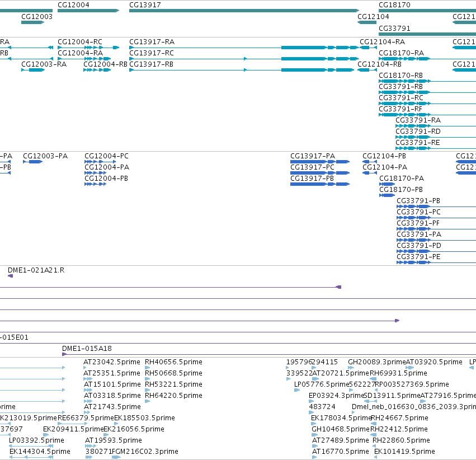
Task: Click the CG12003 gene name label
Action: [37, 17]
